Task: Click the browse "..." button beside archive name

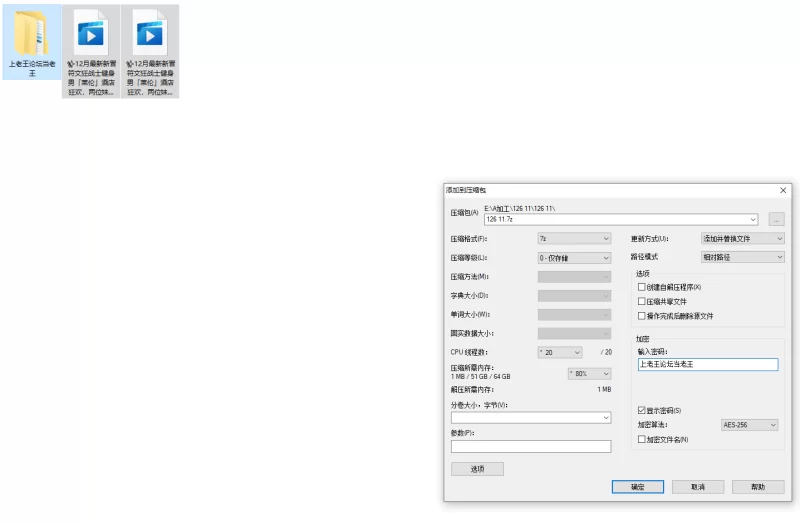Action: click(776, 219)
